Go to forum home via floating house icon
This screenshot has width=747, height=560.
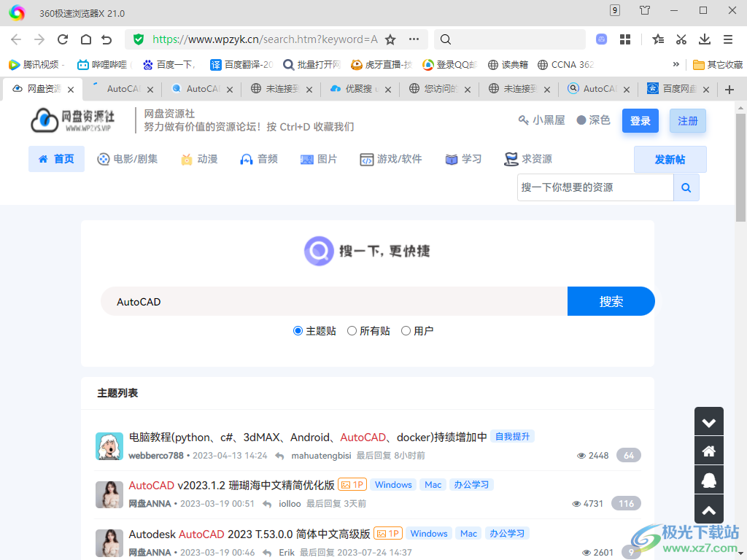(709, 451)
